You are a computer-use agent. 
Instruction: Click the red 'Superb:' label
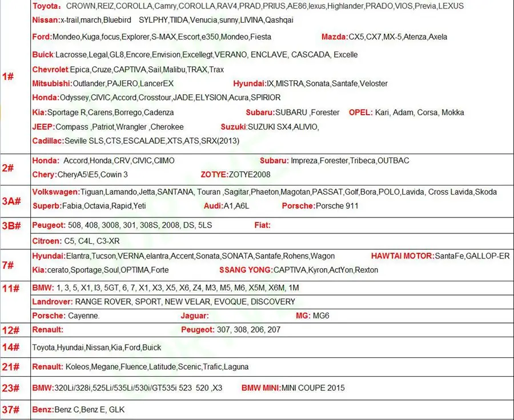coord(47,206)
